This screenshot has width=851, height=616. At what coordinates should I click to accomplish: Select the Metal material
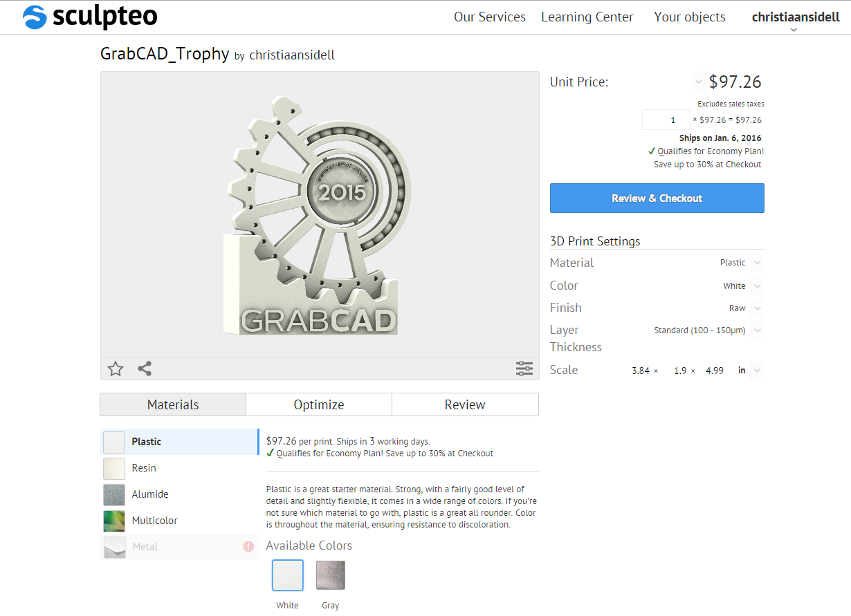pyautogui.click(x=180, y=547)
